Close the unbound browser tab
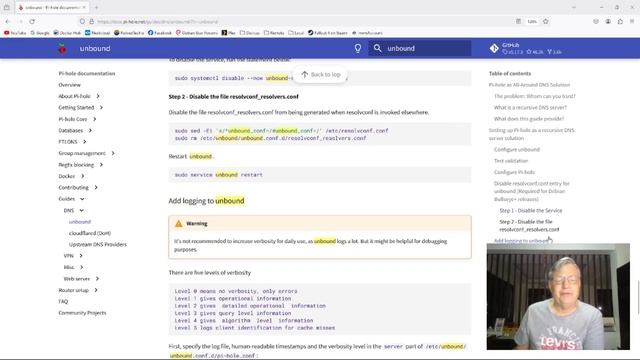This screenshot has height=360, width=640. pyautogui.click(x=84, y=7)
